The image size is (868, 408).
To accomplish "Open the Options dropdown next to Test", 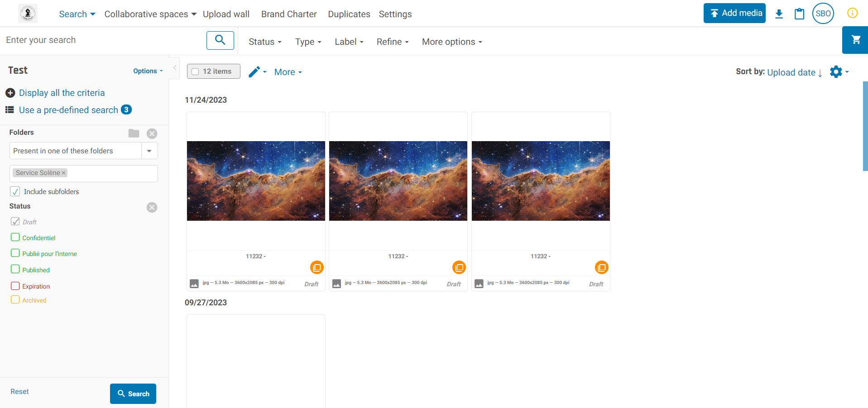I will coord(148,71).
